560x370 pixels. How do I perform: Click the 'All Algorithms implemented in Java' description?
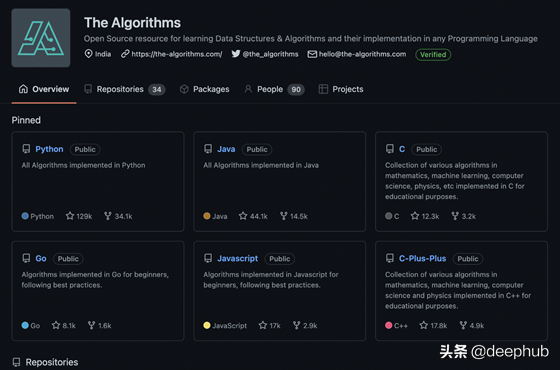coord(261,165)
